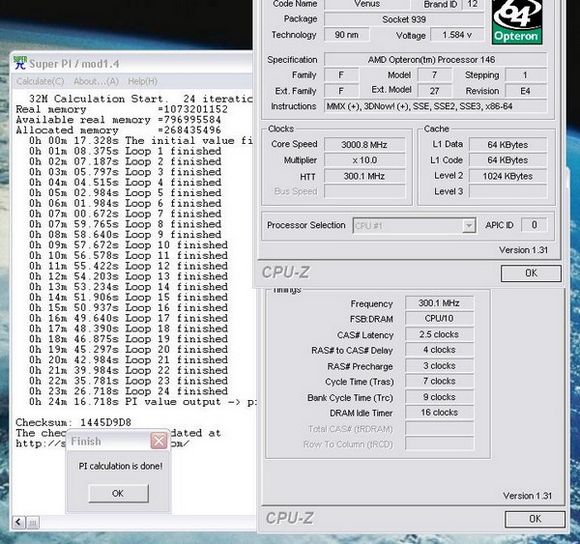
Task: Click the Core Speed value 3000.8 MHz
Action: (x=364, y=145)
